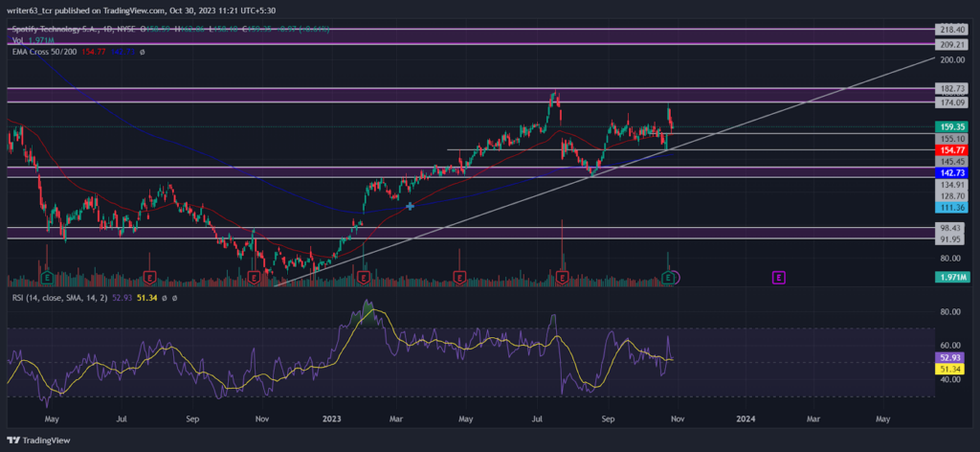980x452 pixels.
Task: Click the 182.73 price axis label
Action: (952, 89)
